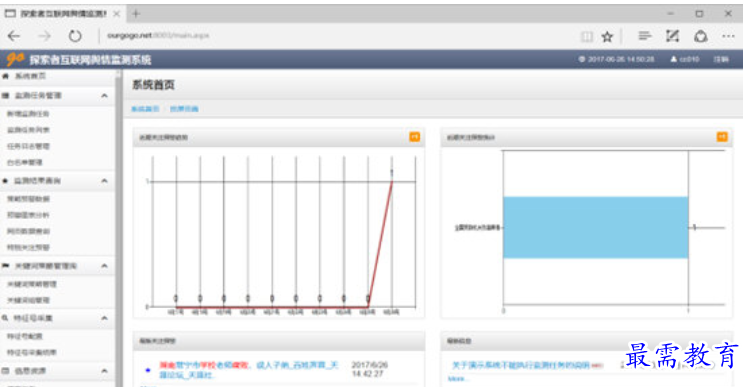This screenshot has width=747, height=387.
Task: Go back with the browser back arrow
Action: (14, 36)
